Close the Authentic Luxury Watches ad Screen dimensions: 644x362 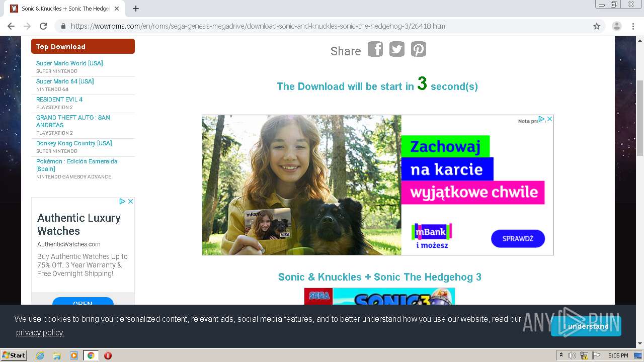pyautogui.click(x=130, y=201)
